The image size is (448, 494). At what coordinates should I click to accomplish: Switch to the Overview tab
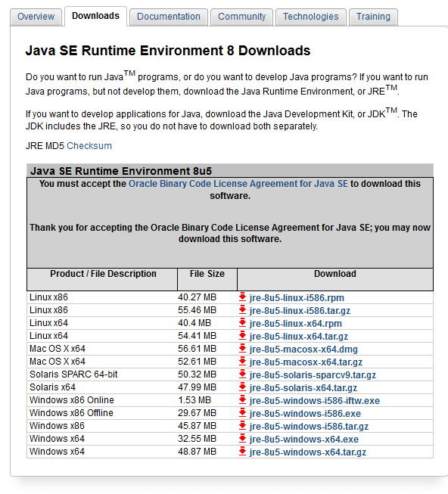(36, 17)
